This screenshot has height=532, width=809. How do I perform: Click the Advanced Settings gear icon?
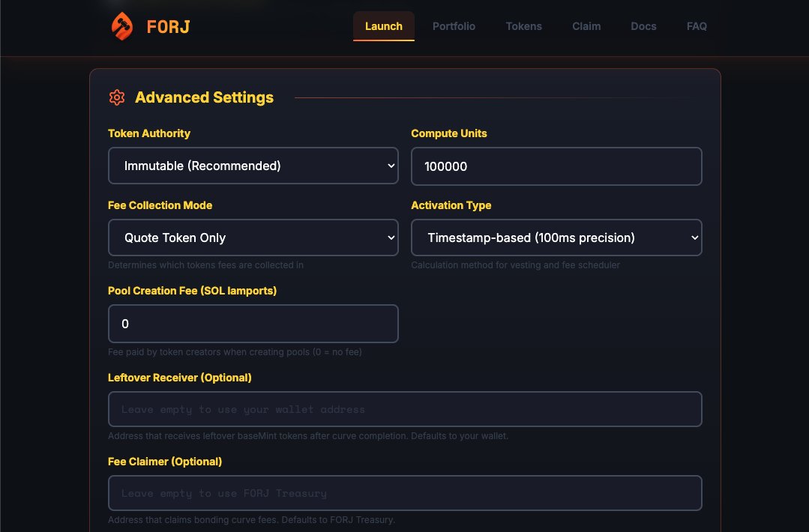point(117,97)
